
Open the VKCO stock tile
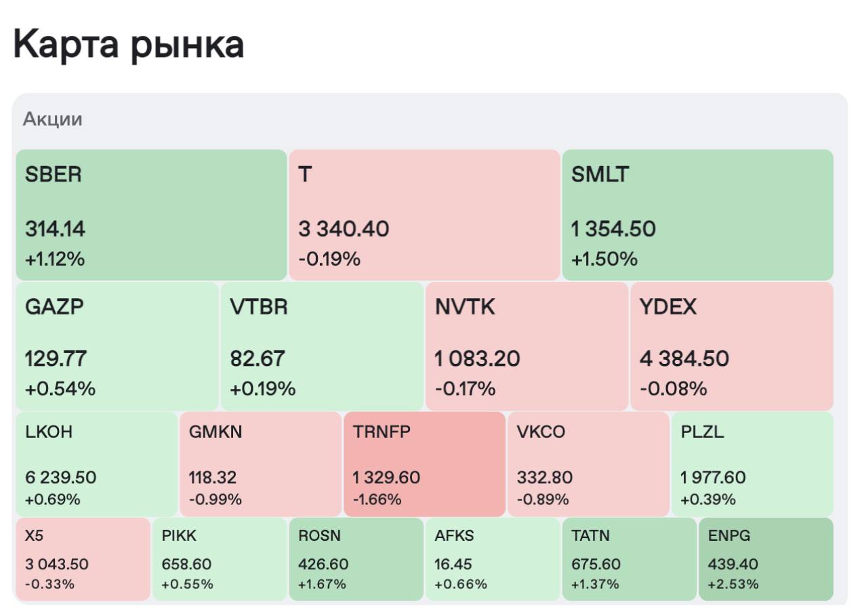click(588, 464)
